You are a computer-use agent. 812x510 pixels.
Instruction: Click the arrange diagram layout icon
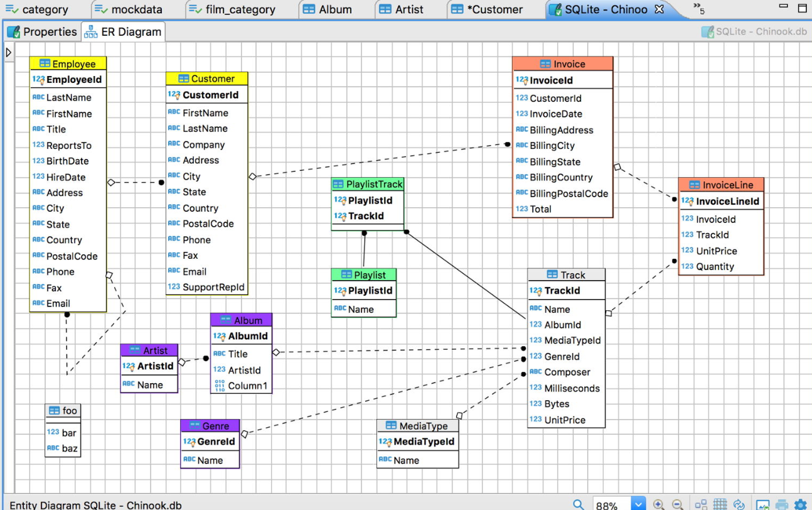(x=701, y=504)
